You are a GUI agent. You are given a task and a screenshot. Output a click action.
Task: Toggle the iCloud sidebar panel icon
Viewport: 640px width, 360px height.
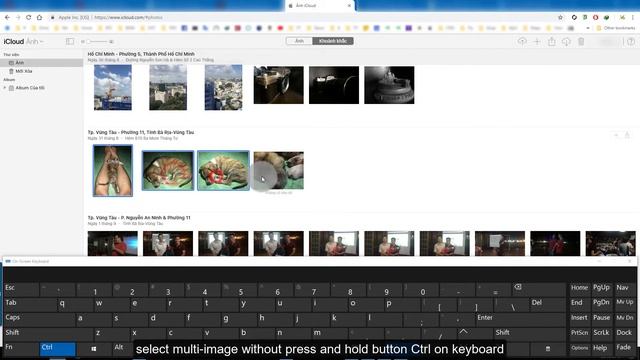(x=70, y=41)
